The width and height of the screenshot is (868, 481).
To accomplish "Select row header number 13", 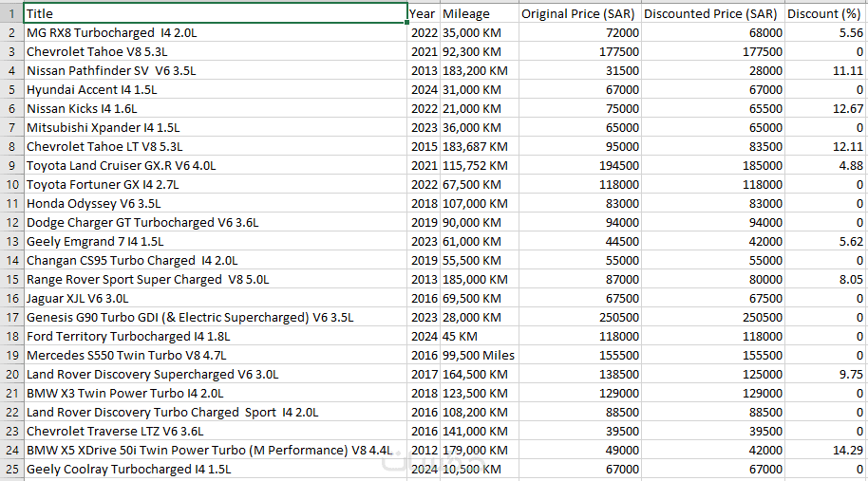I will [x=11, y=242].
